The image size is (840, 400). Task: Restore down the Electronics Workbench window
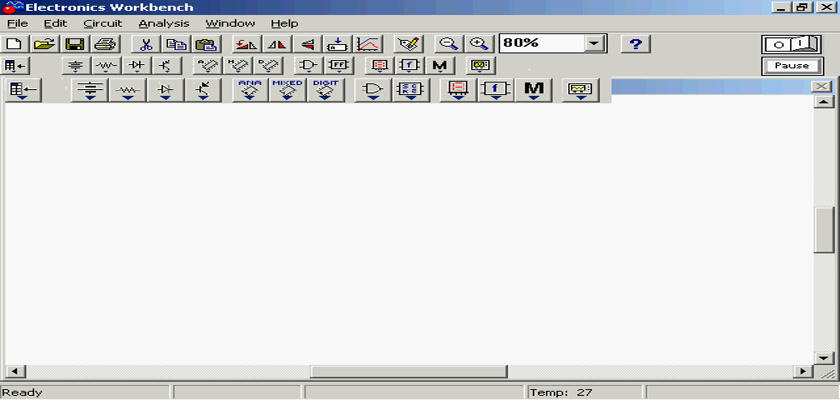[x=802, y=7]
